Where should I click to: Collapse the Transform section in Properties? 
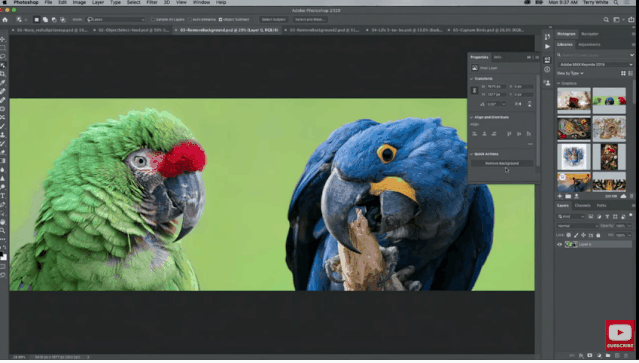[x=472, y=79]
